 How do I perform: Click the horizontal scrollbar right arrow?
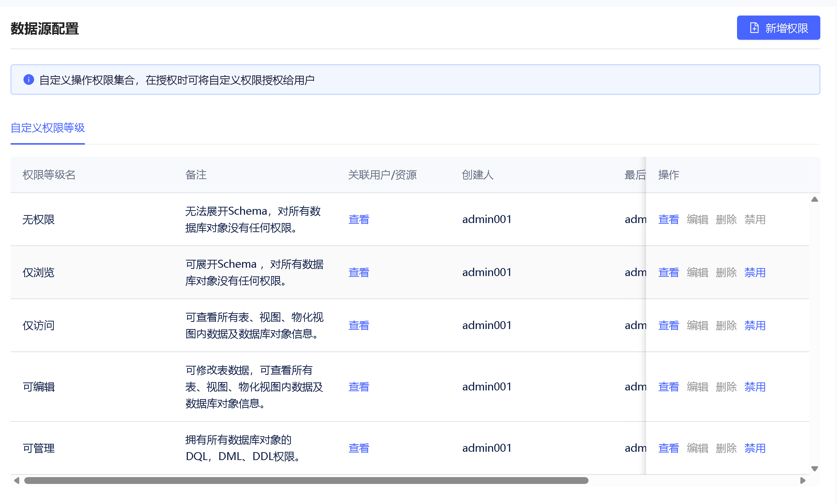tap(803, 481)
